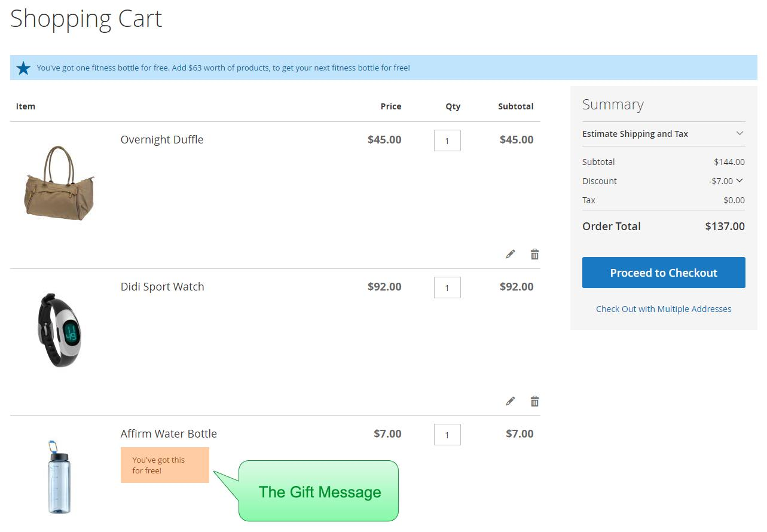Image resolution: width=767 pixels, height=532 pixels.
Task: Edit the Overnight Duffle item with pencil icon
Action: coord(510,254)
